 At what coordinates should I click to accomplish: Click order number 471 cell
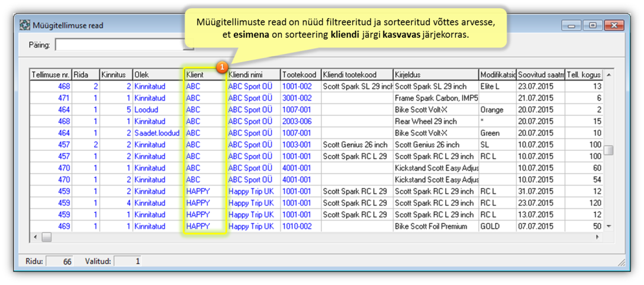51,98
